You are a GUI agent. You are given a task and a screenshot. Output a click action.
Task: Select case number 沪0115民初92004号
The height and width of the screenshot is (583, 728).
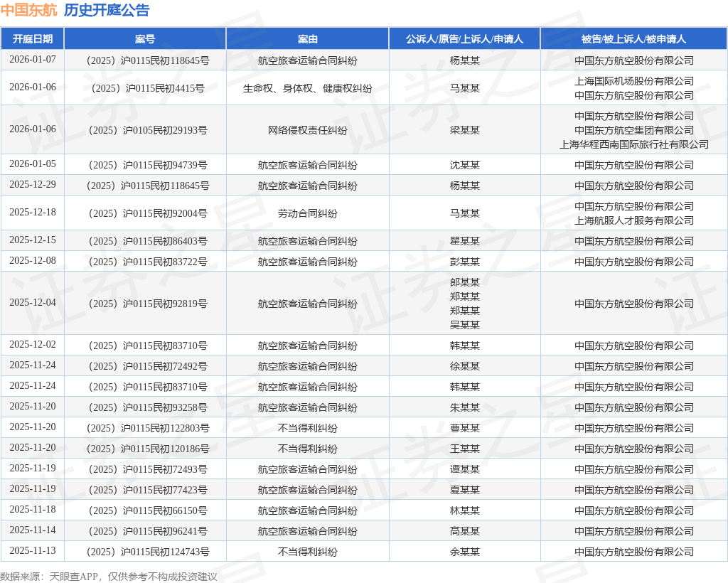tap(148, 213)
